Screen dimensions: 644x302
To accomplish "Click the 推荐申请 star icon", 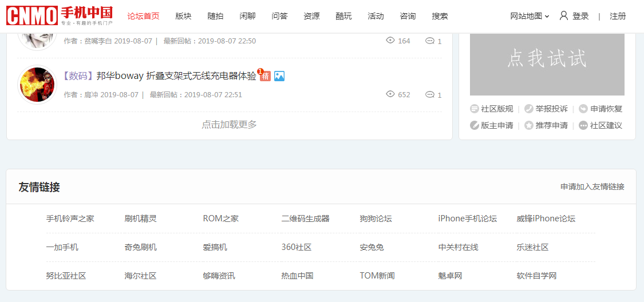I will pyautogui.click(x=529, y=125).
